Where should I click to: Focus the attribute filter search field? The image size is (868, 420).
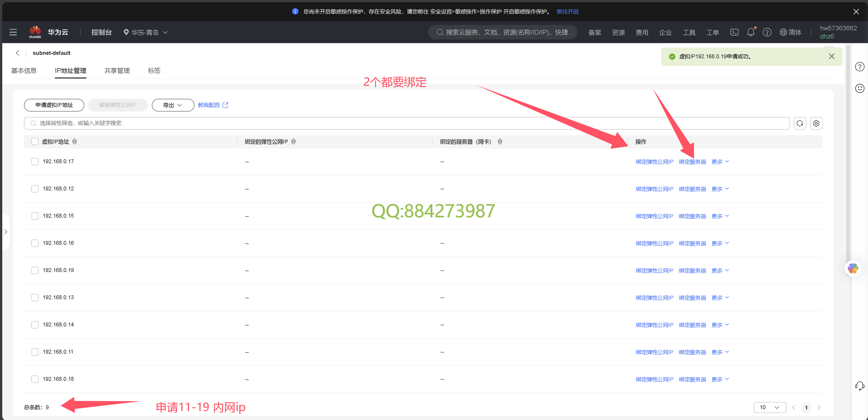click(x=407, y=123)
